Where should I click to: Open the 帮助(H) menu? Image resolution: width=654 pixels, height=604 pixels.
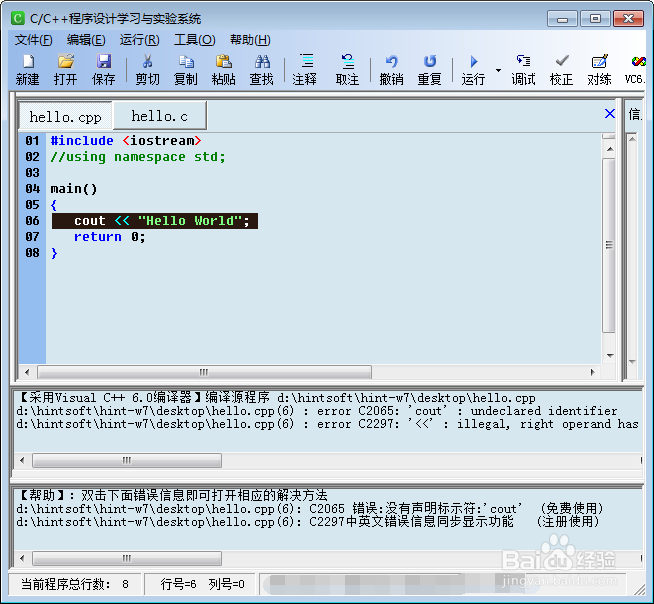click(x=250, y=40)
